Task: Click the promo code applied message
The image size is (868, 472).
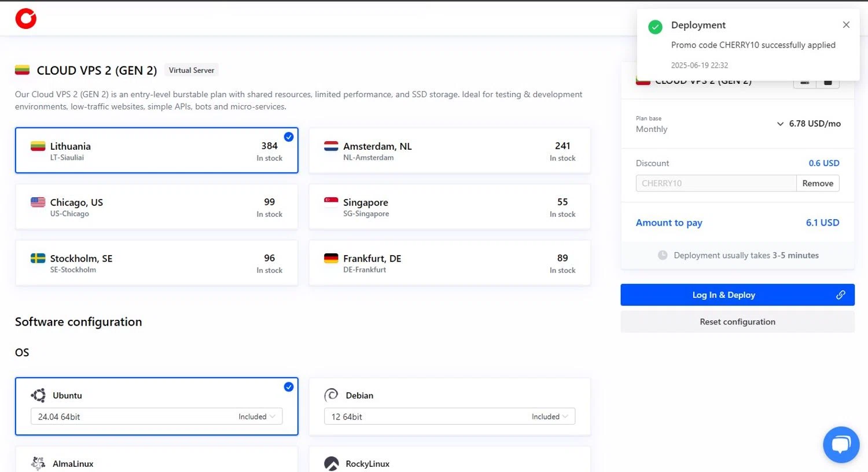Action: pyautogui.click(x=753, y=45)
